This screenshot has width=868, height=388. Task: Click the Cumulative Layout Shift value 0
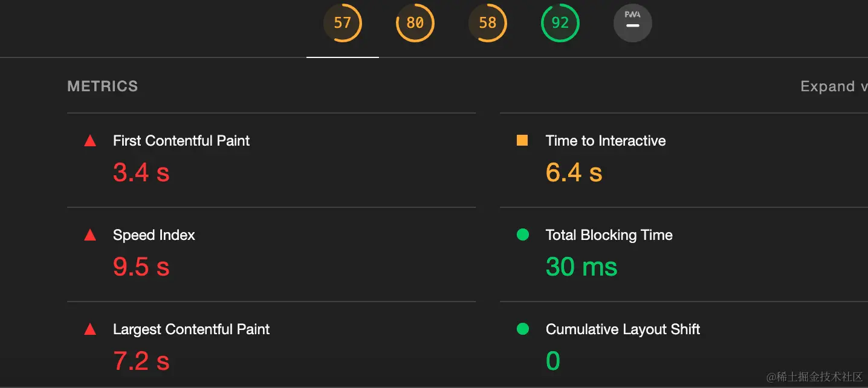click(x=553, y=361)
